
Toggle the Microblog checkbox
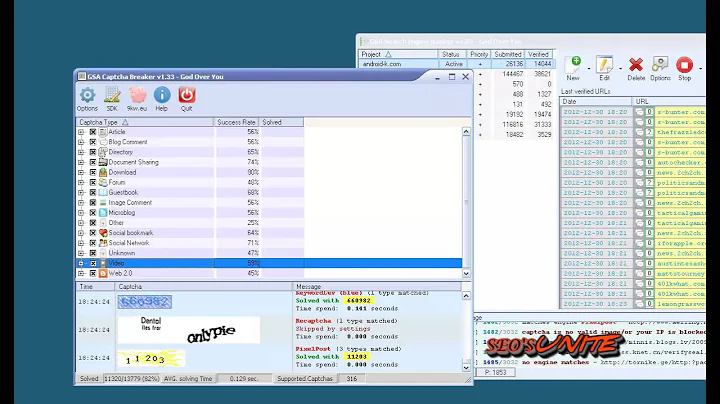(x=93, y=213)
